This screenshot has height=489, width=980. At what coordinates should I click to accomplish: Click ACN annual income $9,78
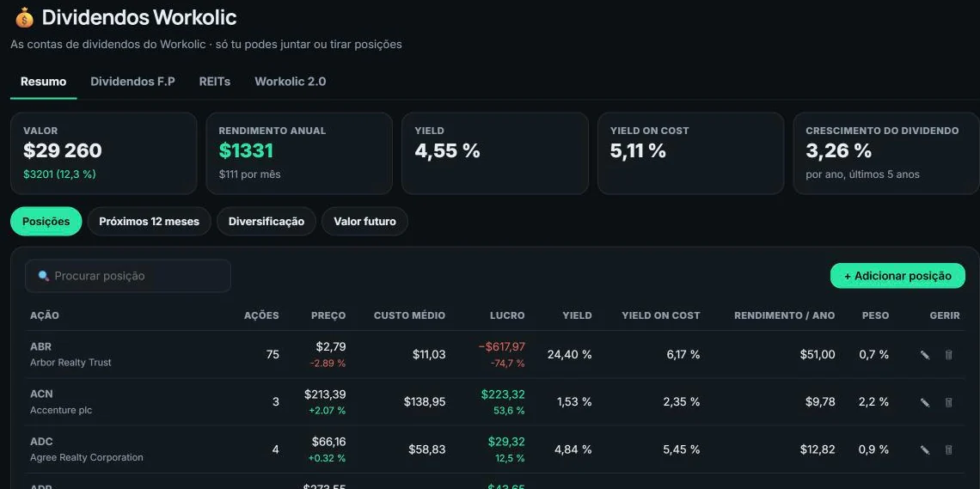[820, 402]
